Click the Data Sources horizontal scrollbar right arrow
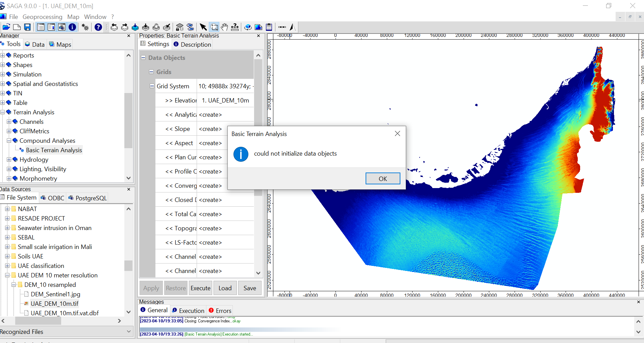Viewport: 644px width, 343px height. pos(119,321)
